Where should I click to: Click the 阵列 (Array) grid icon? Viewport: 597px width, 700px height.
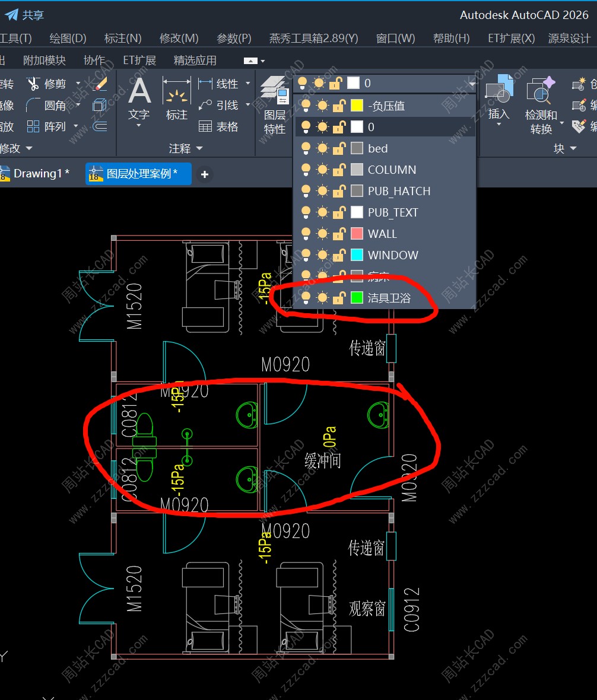[x=33, y=126]
